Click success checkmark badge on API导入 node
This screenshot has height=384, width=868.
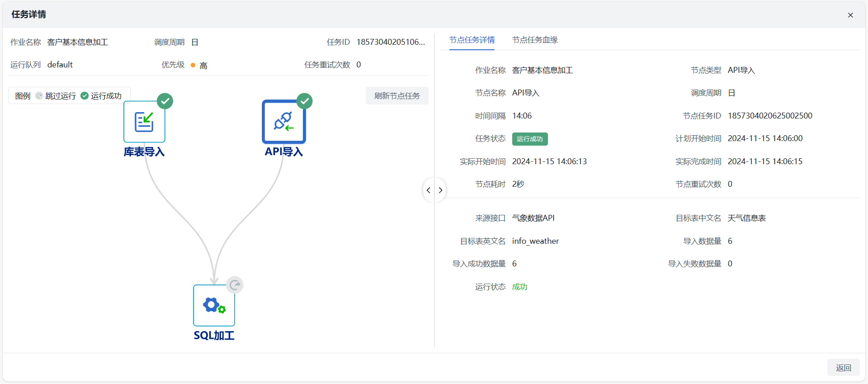click(x=305, y=101)
